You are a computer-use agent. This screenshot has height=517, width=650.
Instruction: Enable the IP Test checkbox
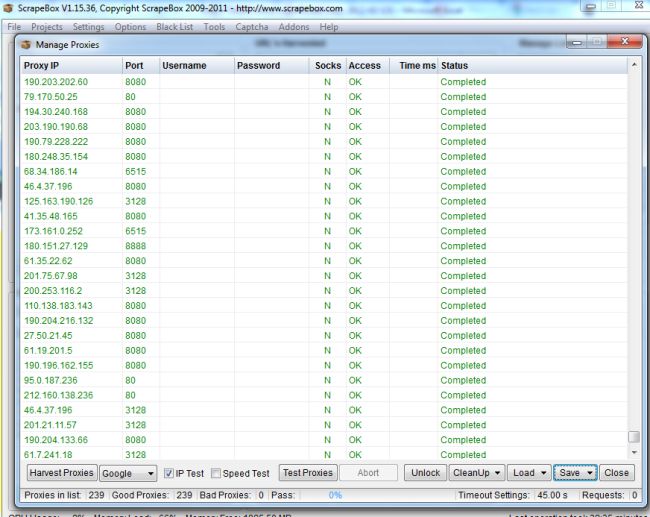click(169, 473)
